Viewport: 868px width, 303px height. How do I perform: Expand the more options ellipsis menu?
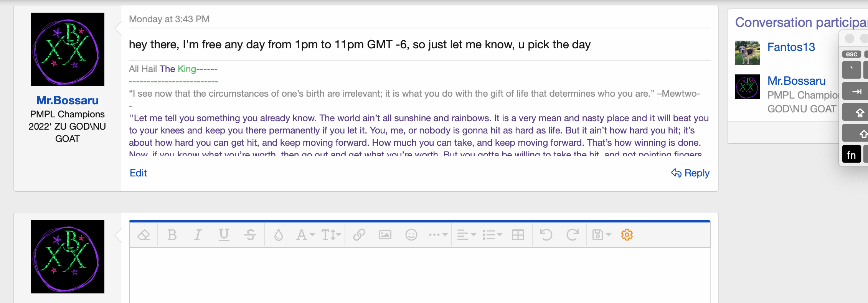[x=438, y=235]
